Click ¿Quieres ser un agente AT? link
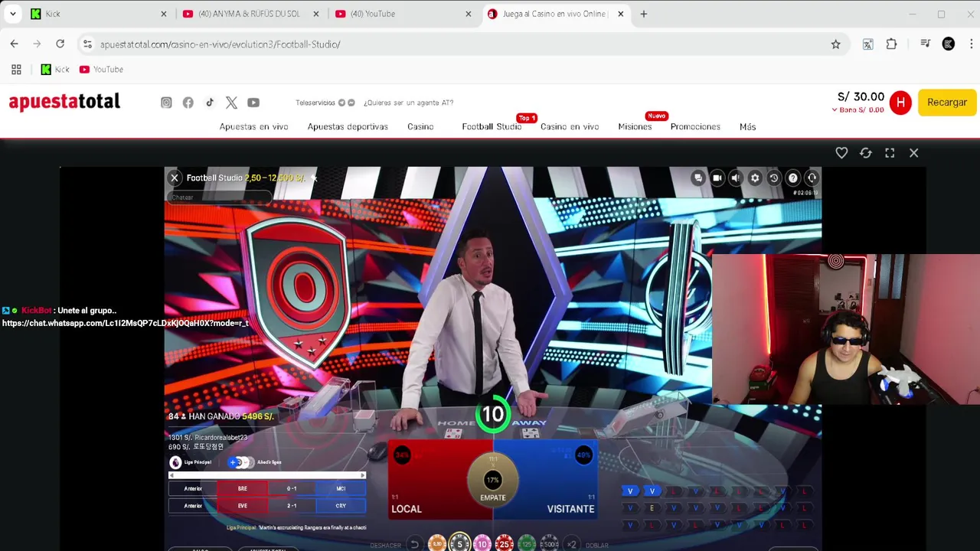The width and height of the screenshot is (980, 551). (409, 103)
